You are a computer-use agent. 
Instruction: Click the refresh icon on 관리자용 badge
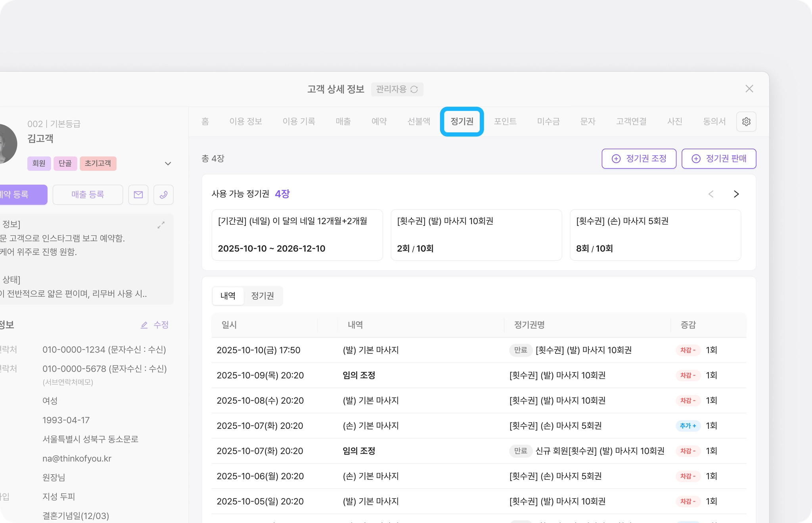(414, 90)
